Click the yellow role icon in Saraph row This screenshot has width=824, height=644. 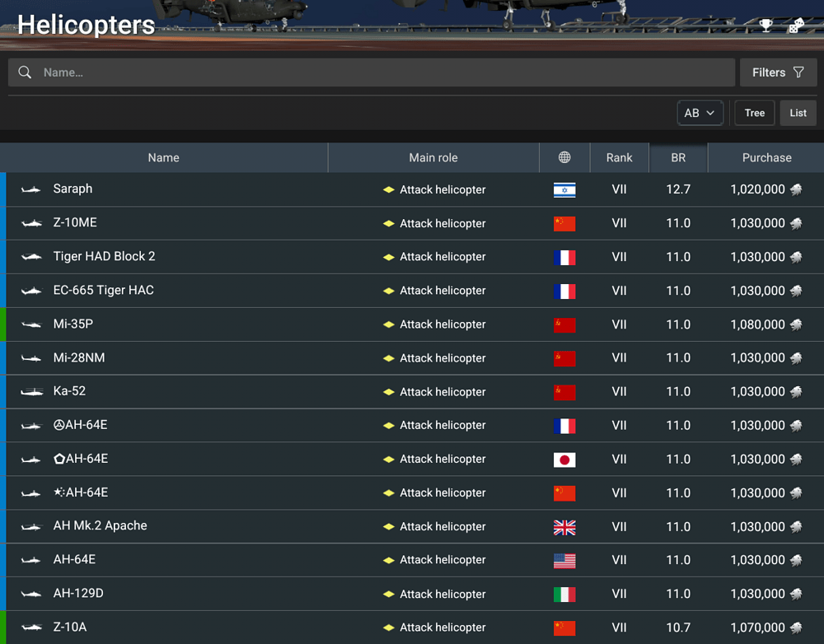coord(388,189)
